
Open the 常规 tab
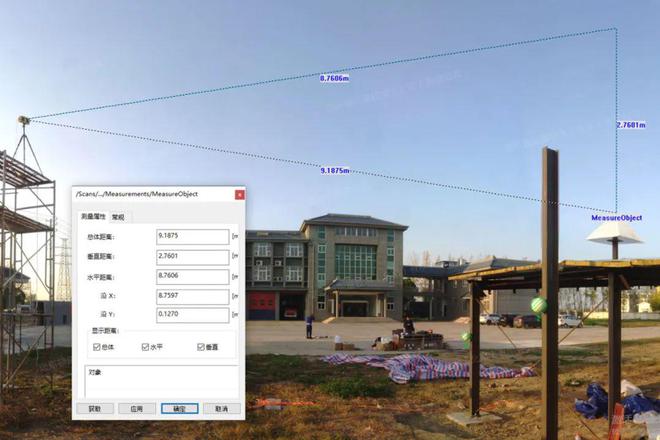[x=118, y=216]
